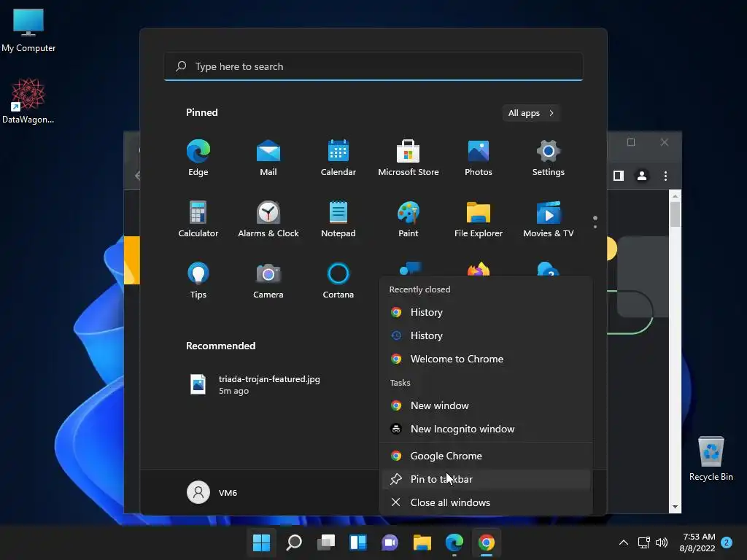
Task: Open the Tips app
Action: 198,281
